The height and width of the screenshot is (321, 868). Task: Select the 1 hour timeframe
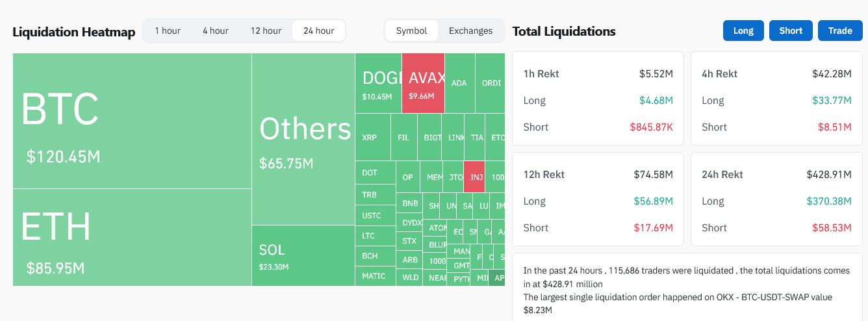point(168,31)
